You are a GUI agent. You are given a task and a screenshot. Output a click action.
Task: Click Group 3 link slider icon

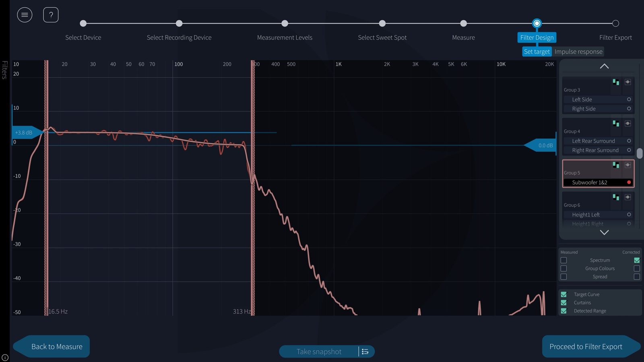(627, 82)
